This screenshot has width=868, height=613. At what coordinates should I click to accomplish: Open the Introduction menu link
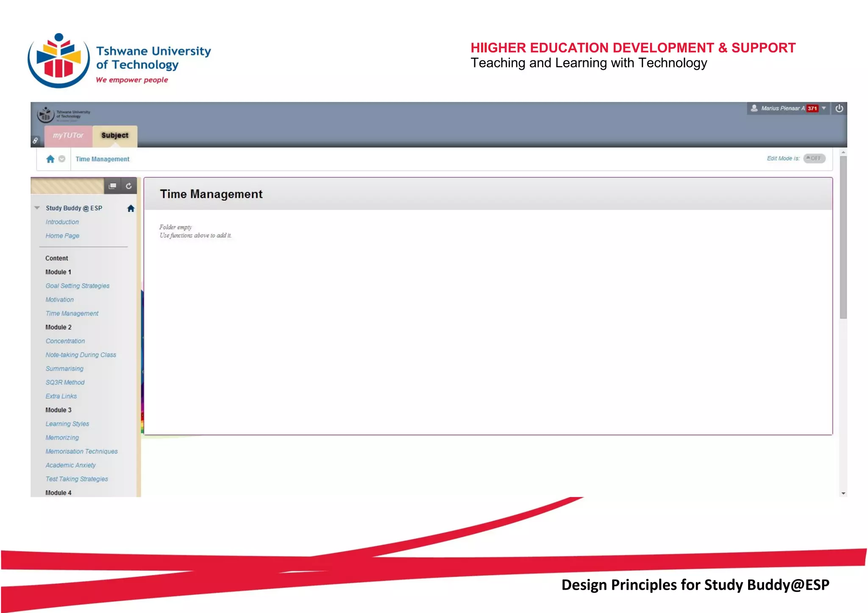62,222
